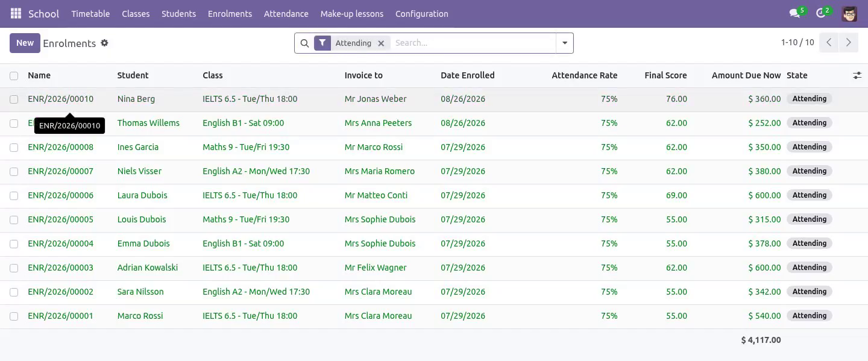Click student Laura Dubois

tap(142, 195)
